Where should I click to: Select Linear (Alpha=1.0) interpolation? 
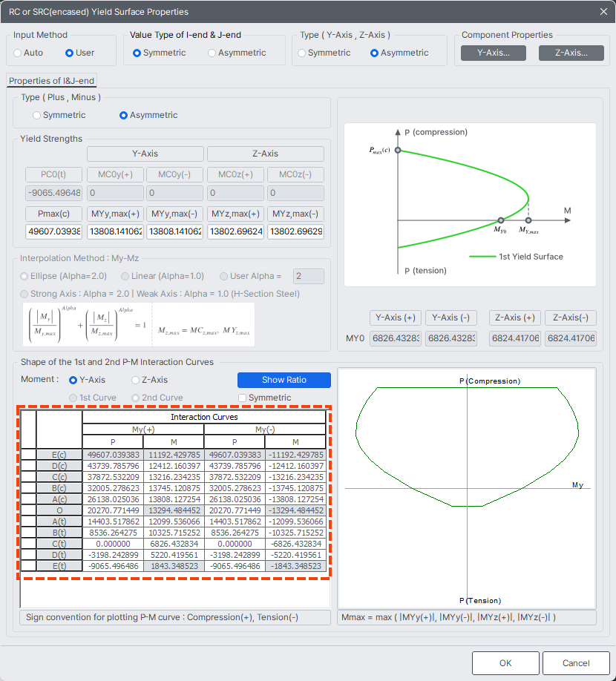coord(163,276)
